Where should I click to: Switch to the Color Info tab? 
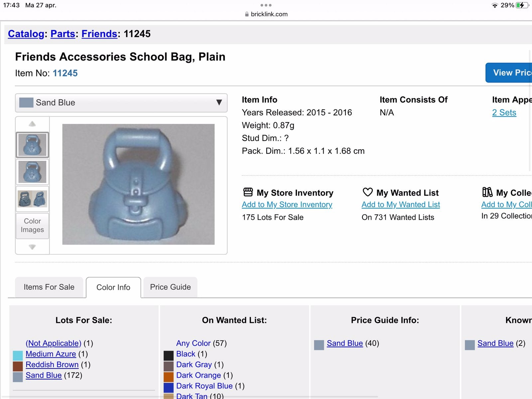113,287
